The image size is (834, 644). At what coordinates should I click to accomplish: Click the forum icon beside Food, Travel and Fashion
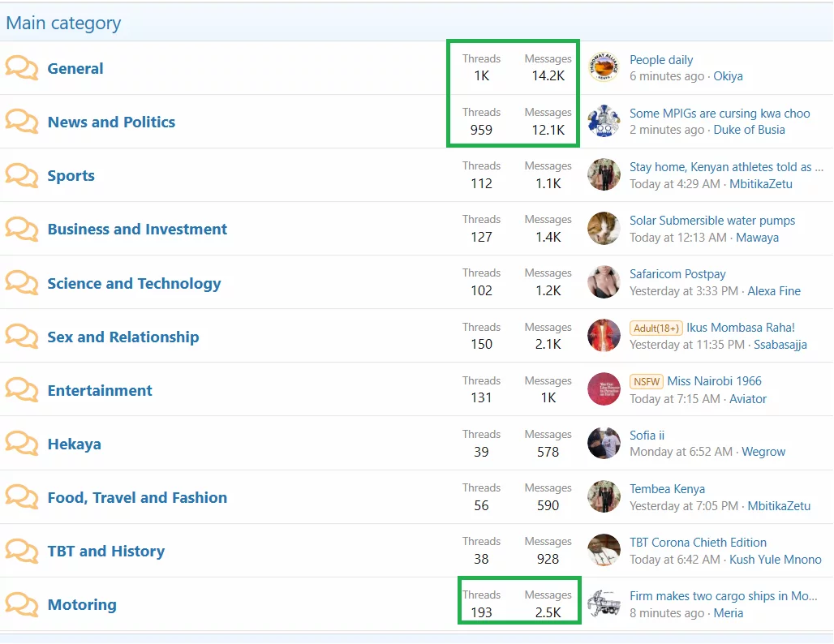coord(22,497)
